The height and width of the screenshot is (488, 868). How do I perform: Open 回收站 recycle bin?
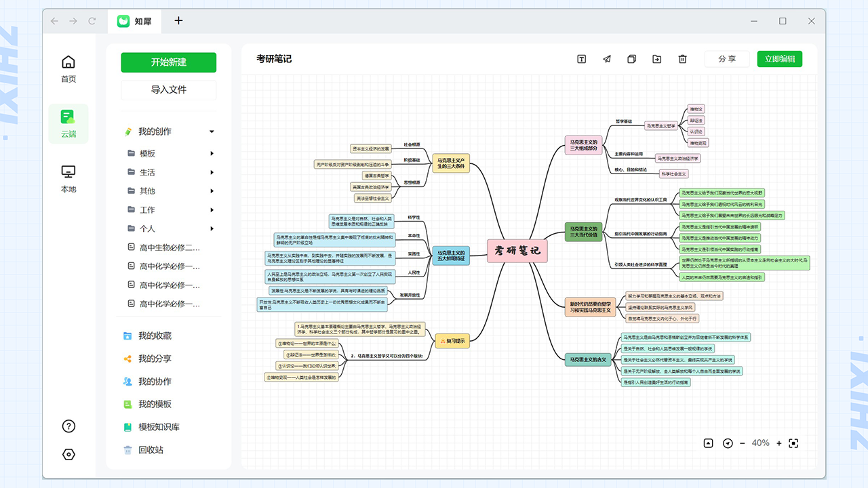point(151,450)
